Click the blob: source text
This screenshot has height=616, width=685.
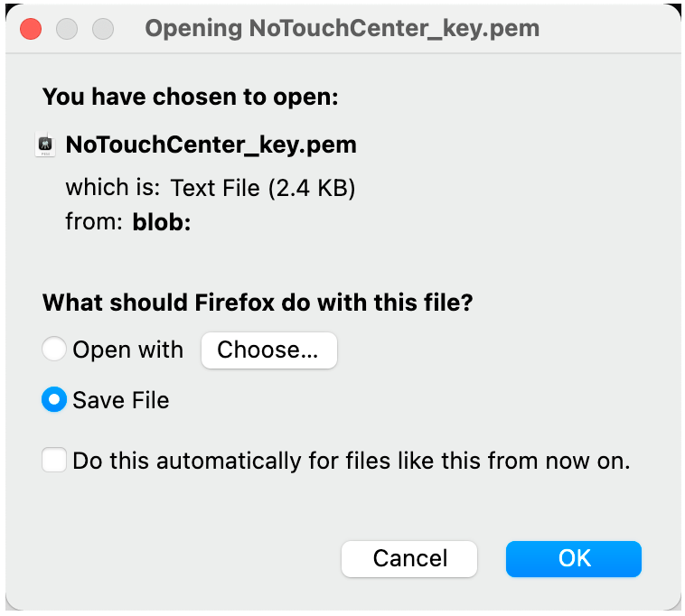coord(162,222)
